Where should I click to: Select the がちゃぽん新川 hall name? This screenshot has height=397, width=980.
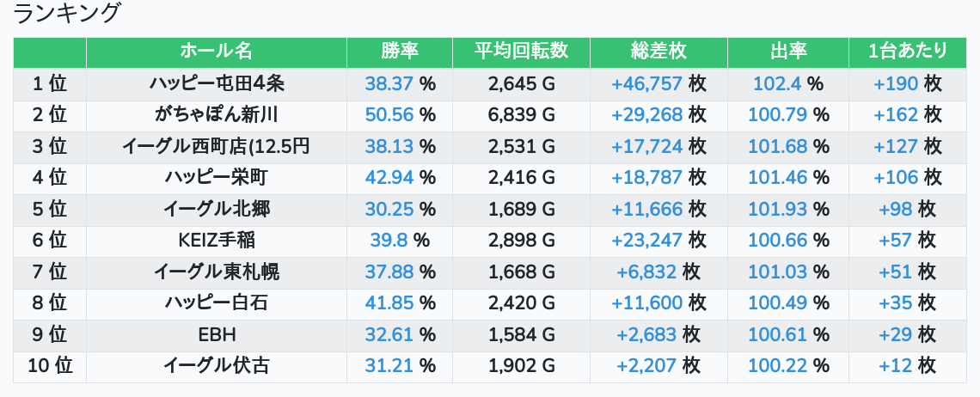(x=217, y=115)
